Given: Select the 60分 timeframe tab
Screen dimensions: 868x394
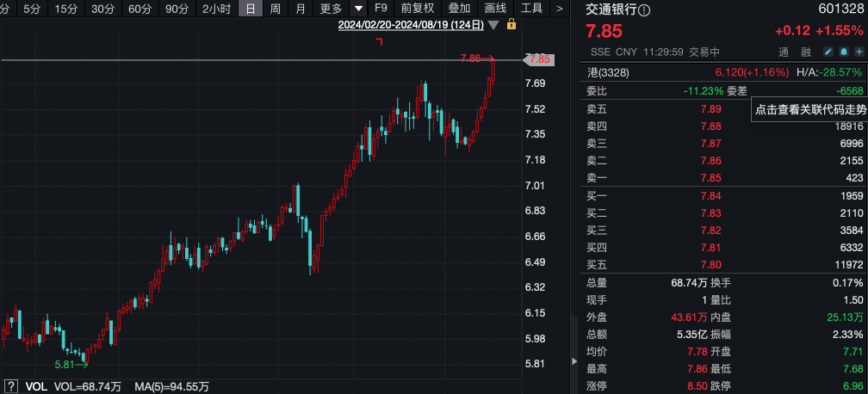Looking at the screenshot, I should point(139,9).
